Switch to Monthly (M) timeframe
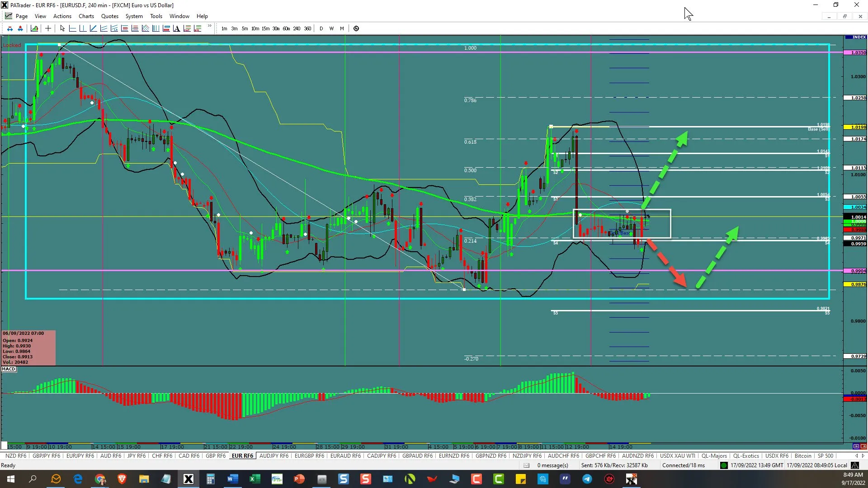 (342, 28)
